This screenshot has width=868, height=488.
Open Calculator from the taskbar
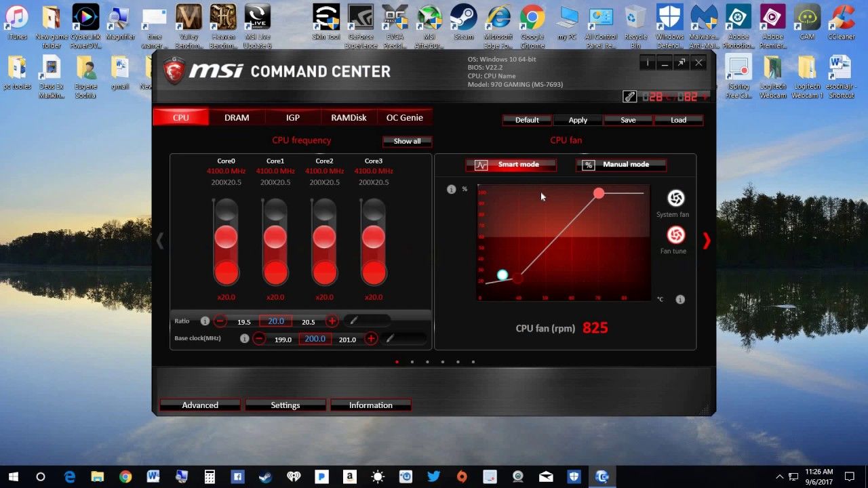point(209,476)
